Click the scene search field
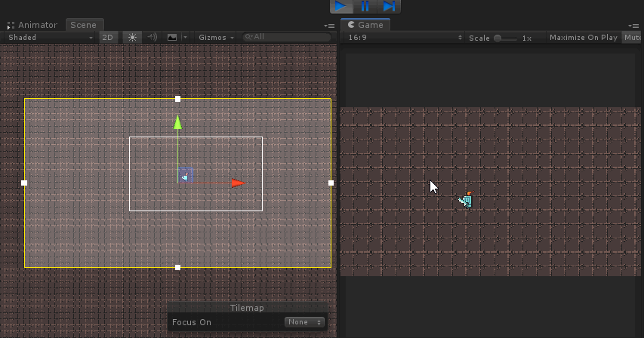 tap(288, 37)
